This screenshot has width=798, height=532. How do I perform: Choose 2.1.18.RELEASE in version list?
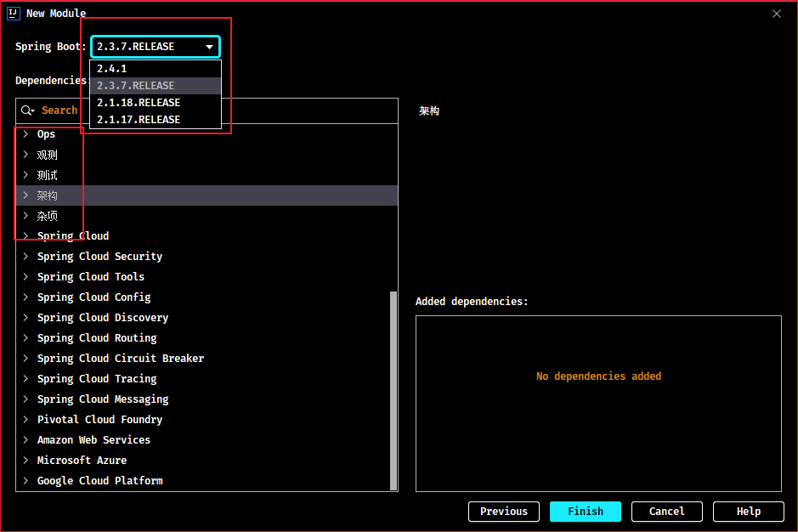[x=156, y=103]
